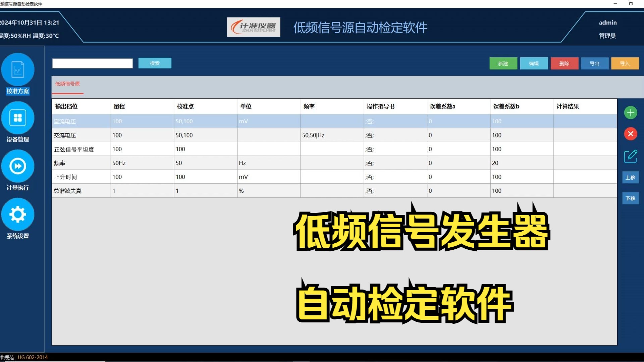Select the 上升时间 row
Viewport: 644px width, 362px height.
click(x=334, y=177)
